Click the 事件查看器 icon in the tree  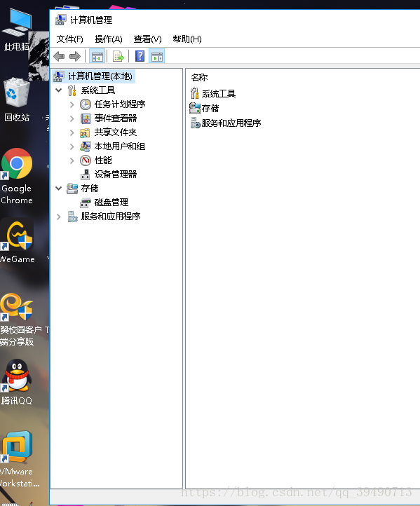point(86,118)
